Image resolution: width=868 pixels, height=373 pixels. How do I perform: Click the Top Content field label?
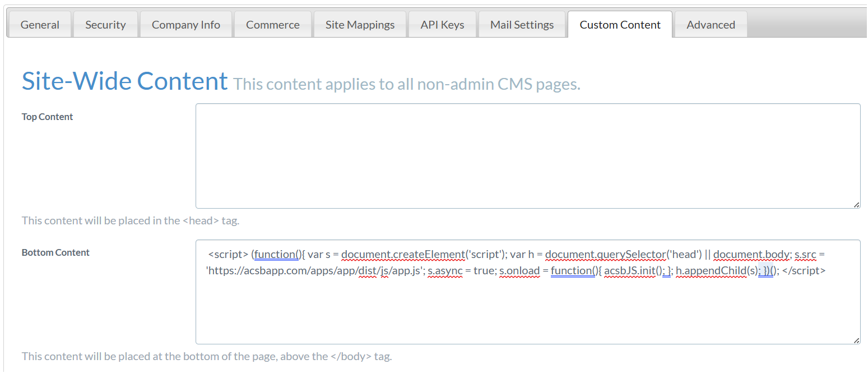47,117
